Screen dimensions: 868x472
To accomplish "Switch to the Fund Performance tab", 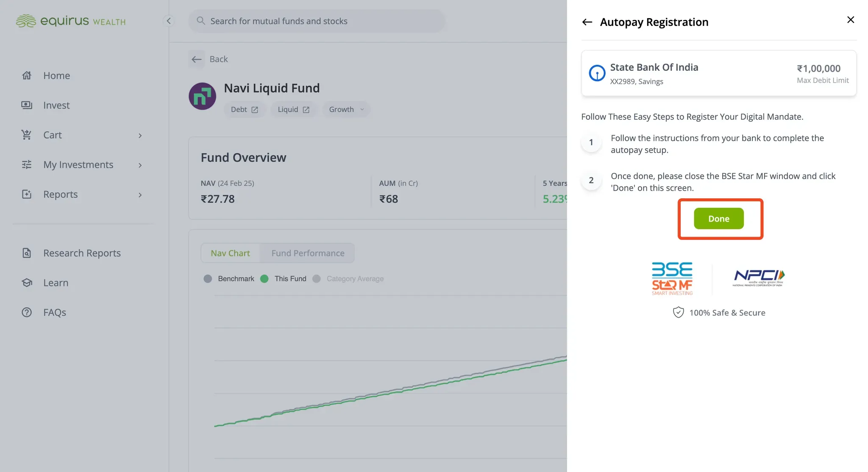I will 308,253.
